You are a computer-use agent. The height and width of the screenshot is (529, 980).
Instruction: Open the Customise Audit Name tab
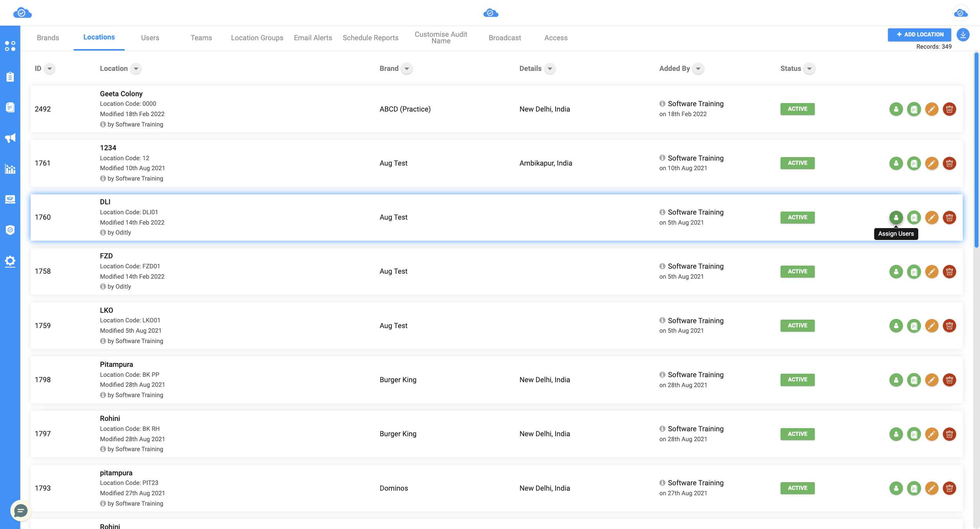pos(441,38)
